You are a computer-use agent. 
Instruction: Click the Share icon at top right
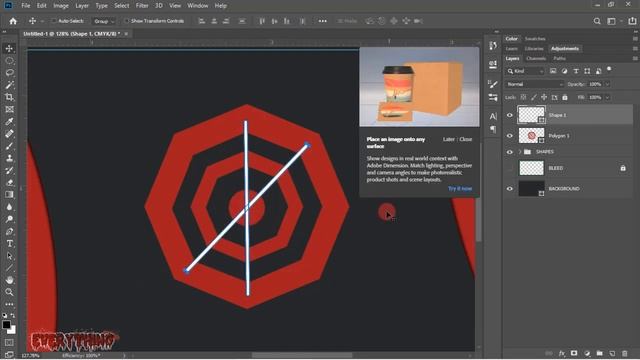click(x=632, y=21)
